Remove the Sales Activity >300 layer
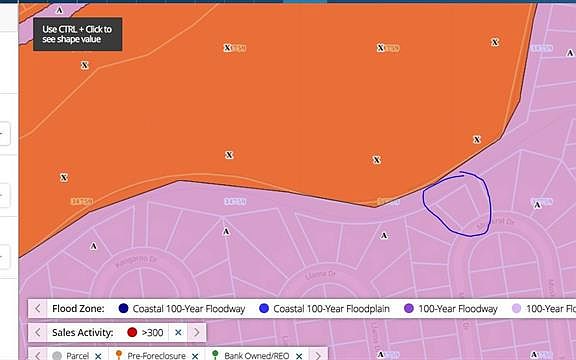This screenshot has width=576, height=360. (x=178, y=332)
